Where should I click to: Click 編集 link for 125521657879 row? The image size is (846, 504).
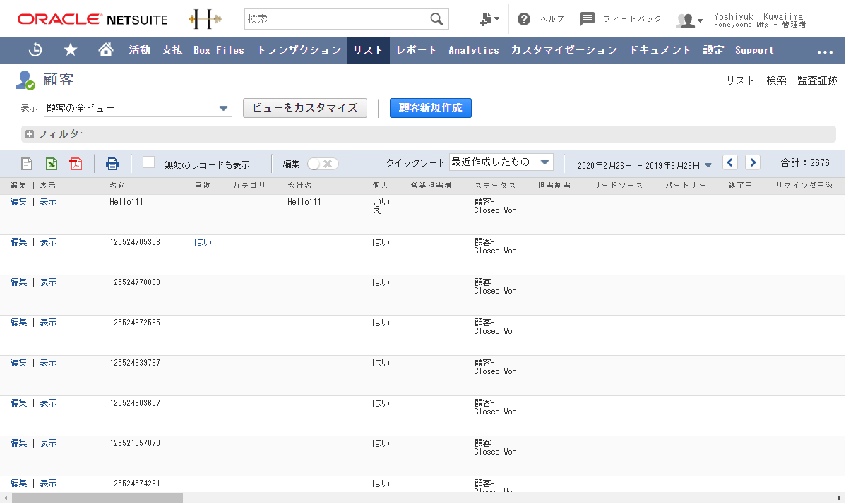[x=18, y=443]
